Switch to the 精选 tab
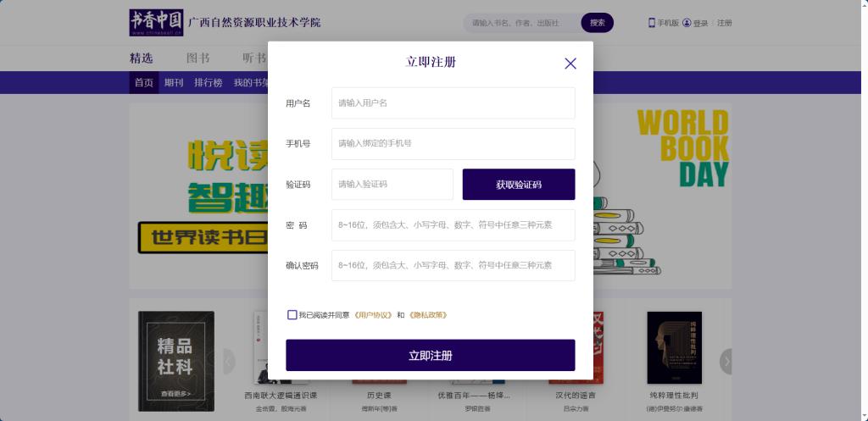 (141, 58)
